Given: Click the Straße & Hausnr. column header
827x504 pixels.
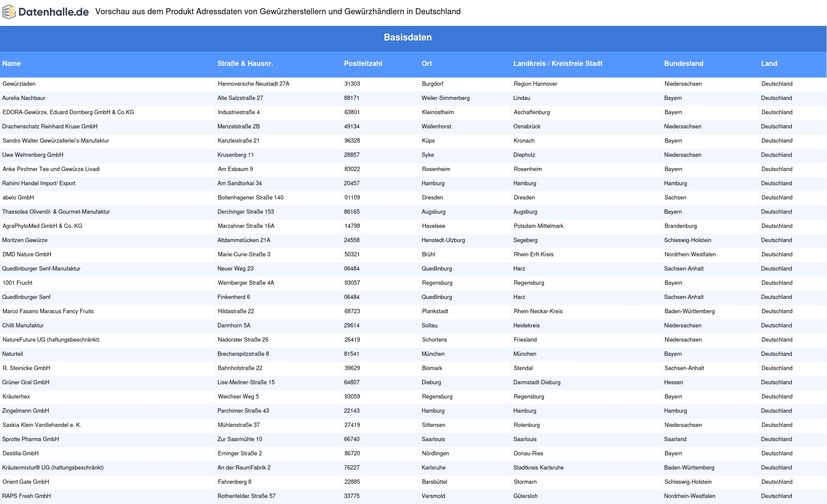Looking at the screenshot, I should pos(245,64).
